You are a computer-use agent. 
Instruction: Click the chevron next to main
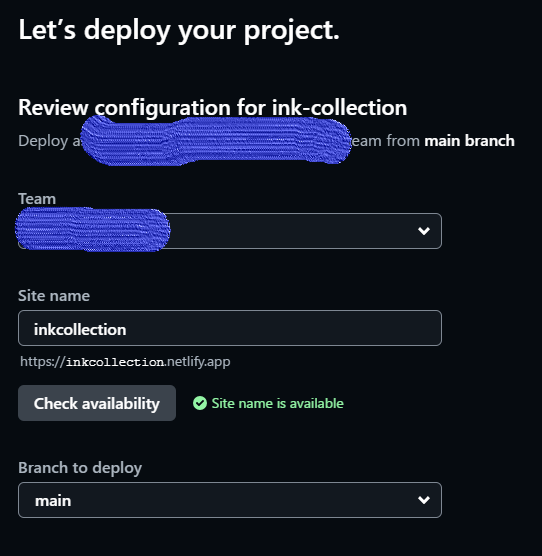424,500
